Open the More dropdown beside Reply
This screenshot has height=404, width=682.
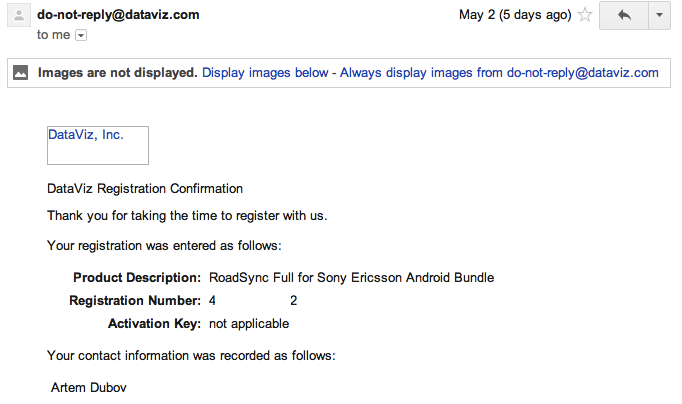660,16
